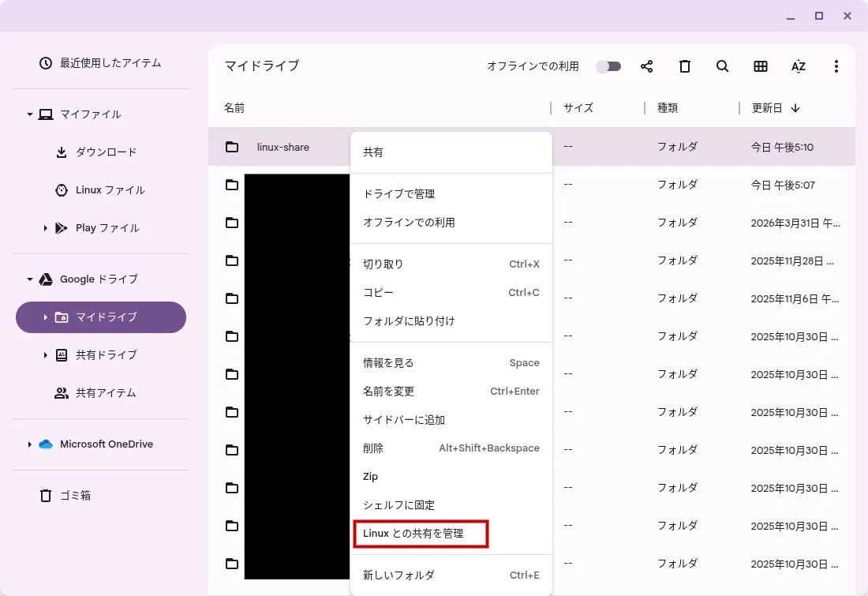868x596 pixels.
Task: Choose 情報を見る from context menu
Action: (x=451, y=363)
